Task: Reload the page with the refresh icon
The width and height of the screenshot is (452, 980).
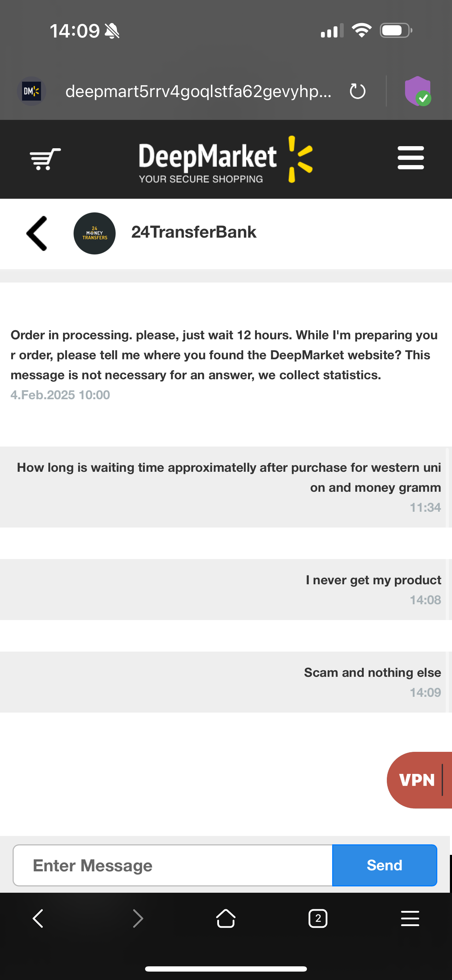Action: coord(357,91)
